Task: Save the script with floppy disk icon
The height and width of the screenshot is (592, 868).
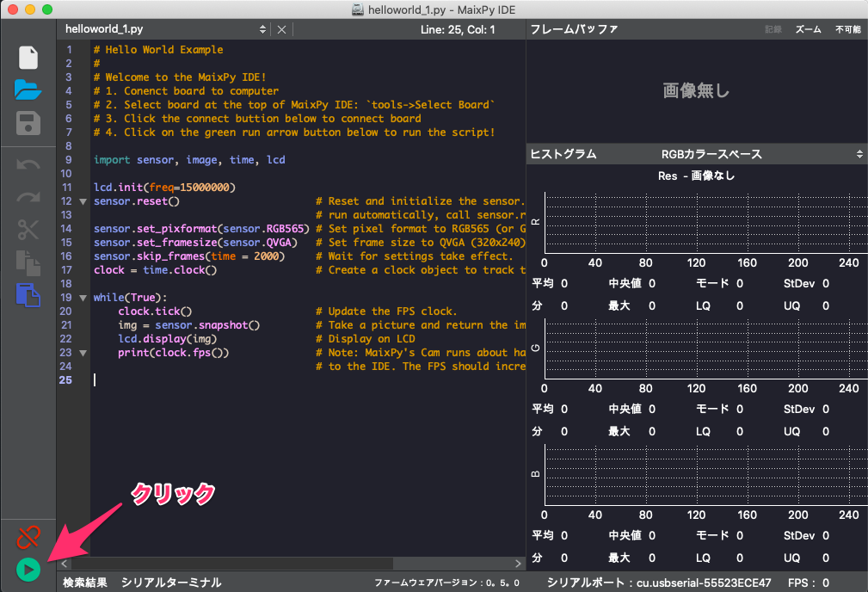Action: pyautogui.click(x=28, y=122)
